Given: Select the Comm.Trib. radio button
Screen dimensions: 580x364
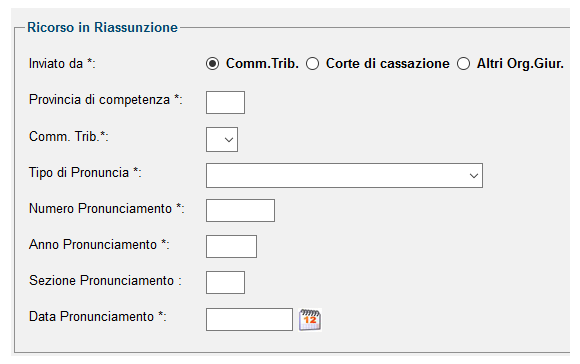Looking at the screenshot, I should click(212, 64).
